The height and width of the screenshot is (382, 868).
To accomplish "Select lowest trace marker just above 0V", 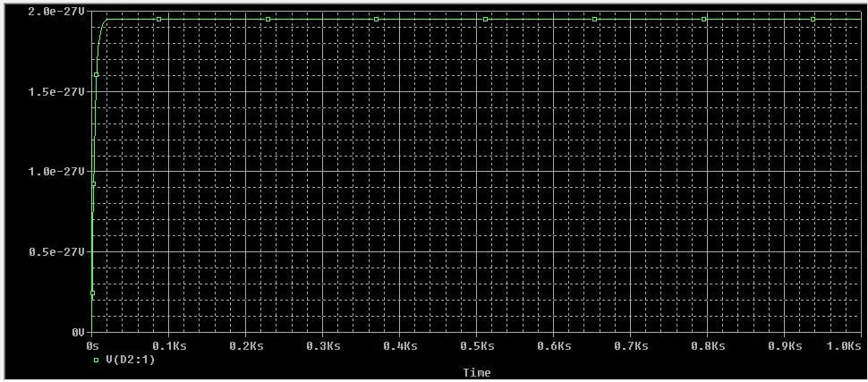I will (92, 293).
